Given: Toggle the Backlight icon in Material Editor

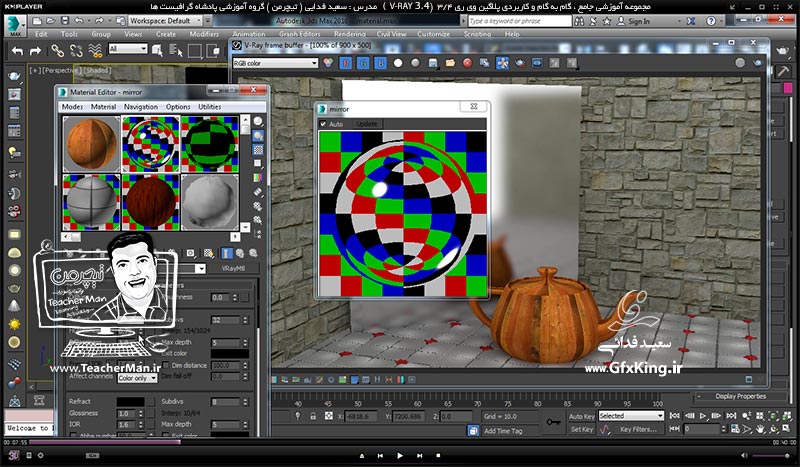Looking at the screenshot, I should [258, 136].
